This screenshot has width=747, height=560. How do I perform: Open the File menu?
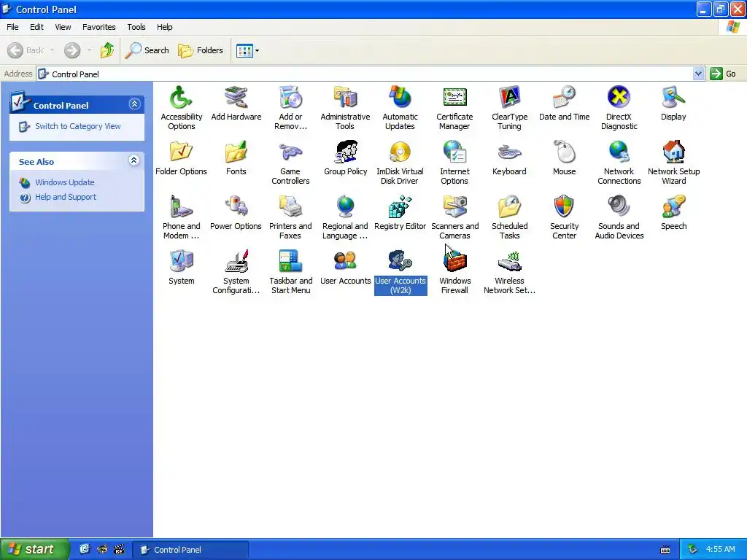[x=12, y=27]
